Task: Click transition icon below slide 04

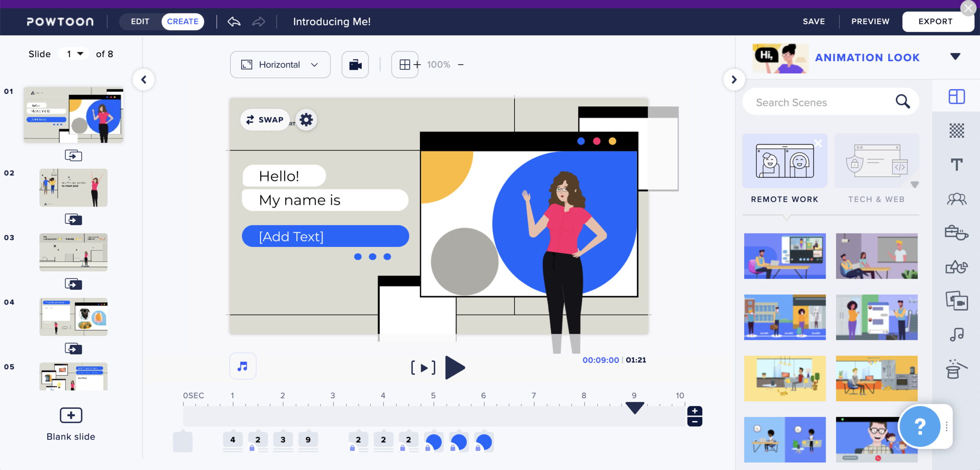Action: coord(73,349)
